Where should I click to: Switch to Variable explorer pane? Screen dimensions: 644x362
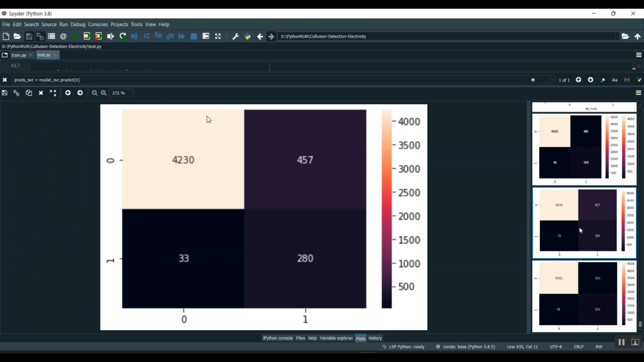[x=336, y=338]
